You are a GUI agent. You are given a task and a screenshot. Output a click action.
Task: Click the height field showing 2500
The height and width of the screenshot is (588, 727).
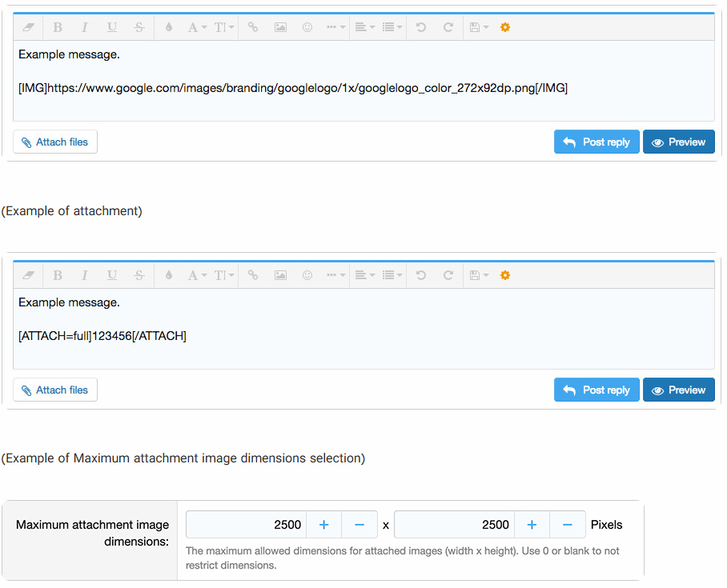455,525
